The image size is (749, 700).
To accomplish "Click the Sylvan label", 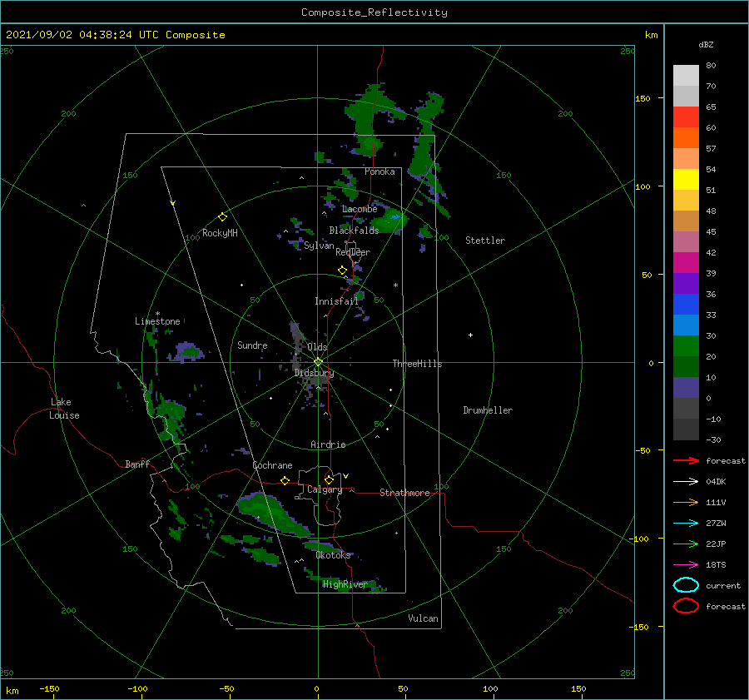I will [319, 246].
